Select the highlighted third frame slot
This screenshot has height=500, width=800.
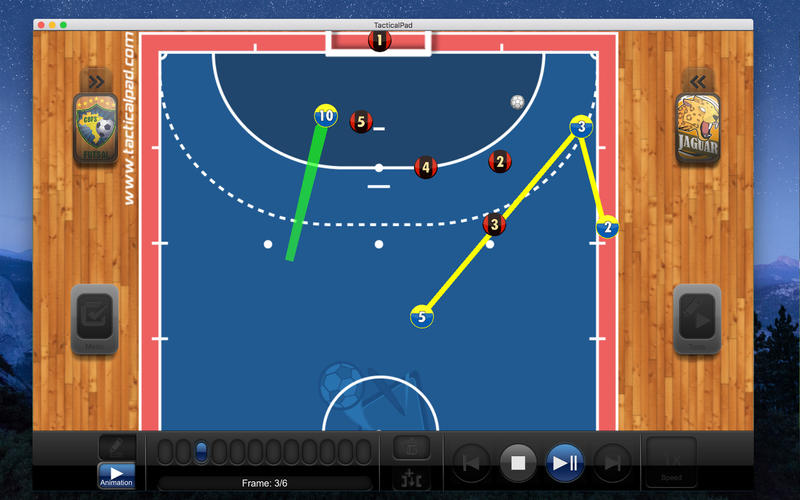tap(201, 452)
